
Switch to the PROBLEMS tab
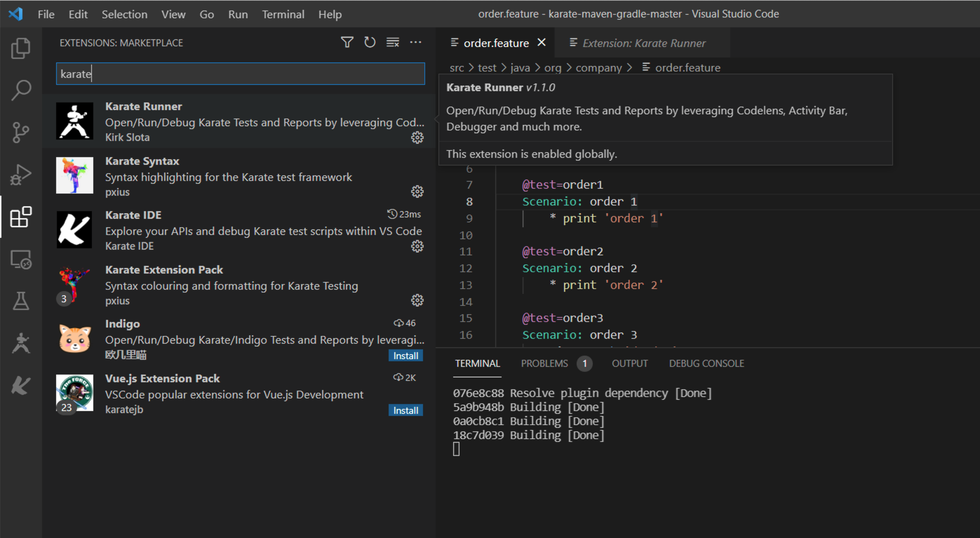point(544,363)
